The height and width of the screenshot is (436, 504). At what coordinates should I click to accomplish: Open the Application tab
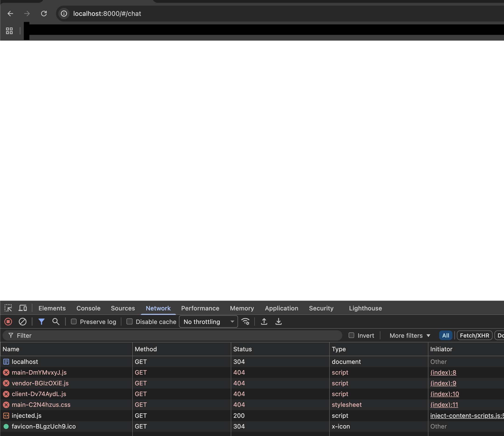pyautogui.click(x=281, y=308)
